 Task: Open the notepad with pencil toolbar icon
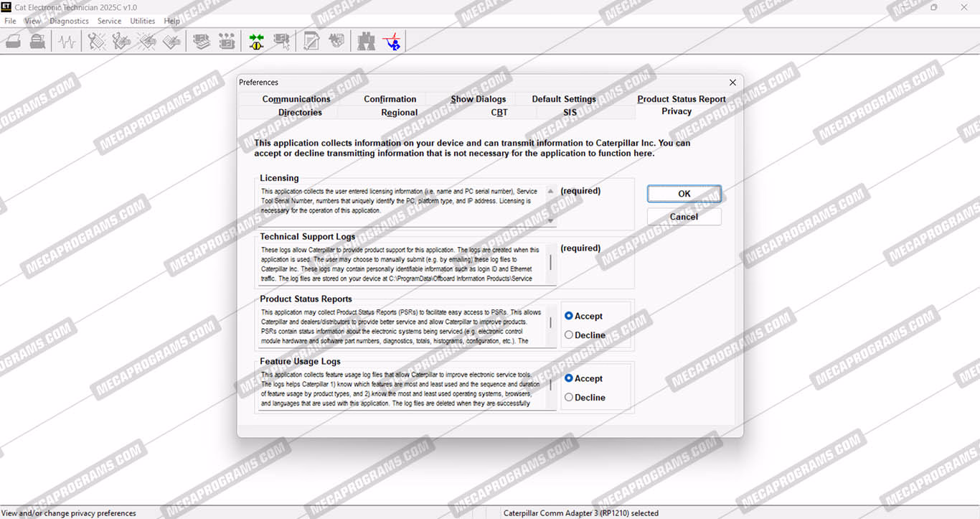click(x=311, y=42)
